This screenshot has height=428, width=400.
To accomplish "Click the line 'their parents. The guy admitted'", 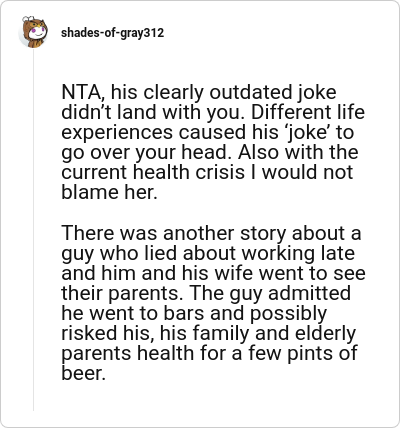I will pyautogui.click(x=206, y=294).
